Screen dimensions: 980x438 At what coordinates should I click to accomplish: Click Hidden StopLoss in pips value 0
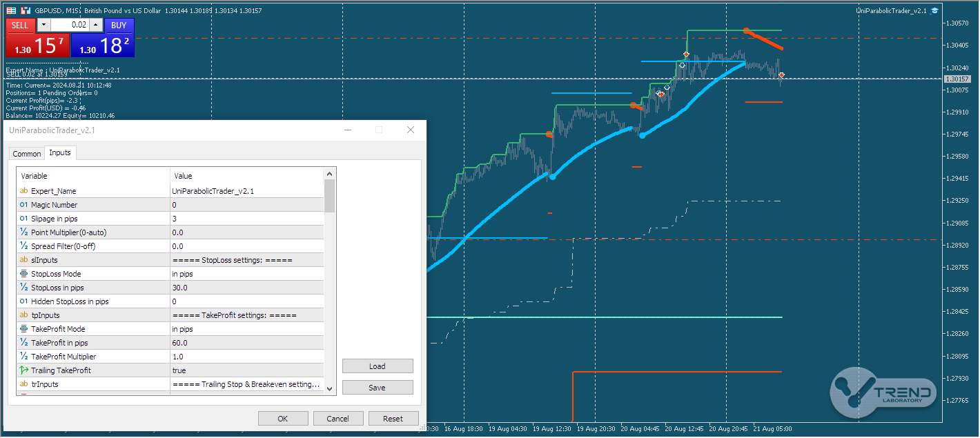coord(247,301)
